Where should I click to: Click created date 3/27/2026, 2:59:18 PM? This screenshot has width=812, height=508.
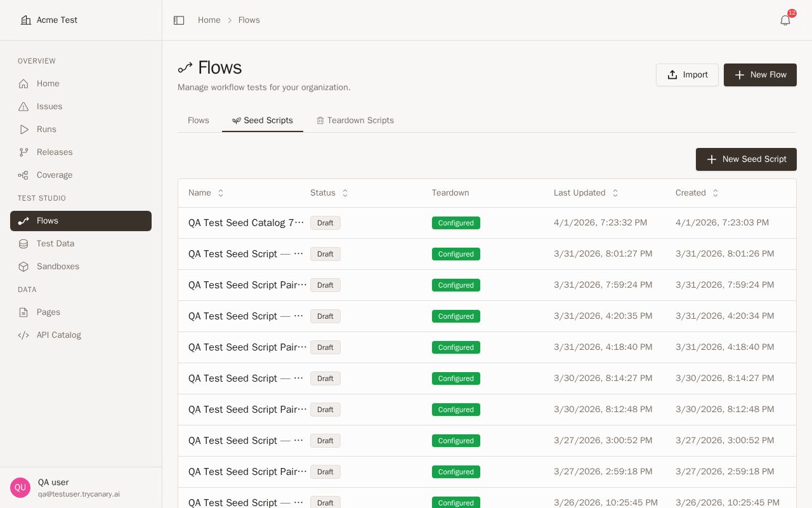[724, 472]
